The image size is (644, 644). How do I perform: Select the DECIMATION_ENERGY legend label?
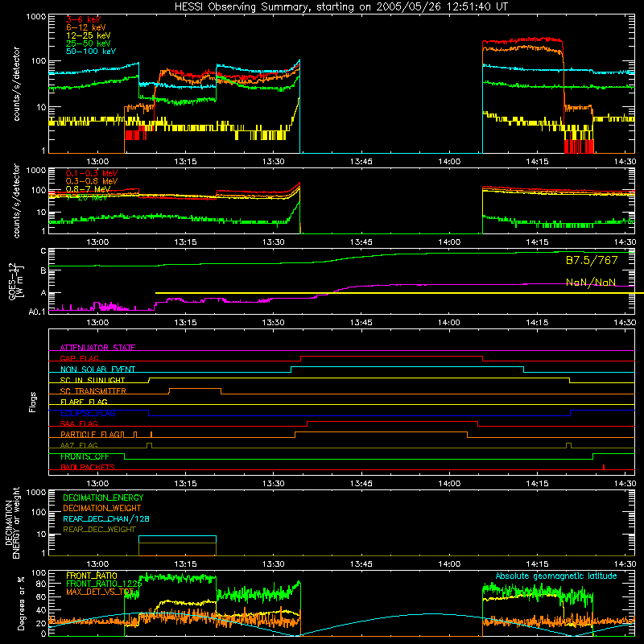103,497
